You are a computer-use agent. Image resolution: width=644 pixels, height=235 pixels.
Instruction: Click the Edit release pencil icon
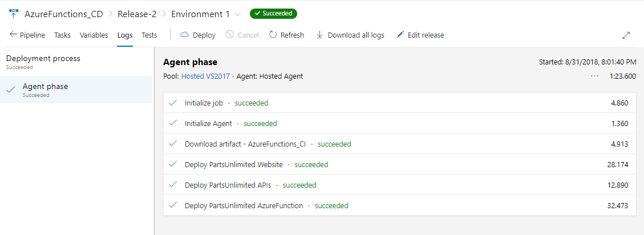tap(400, 35)
